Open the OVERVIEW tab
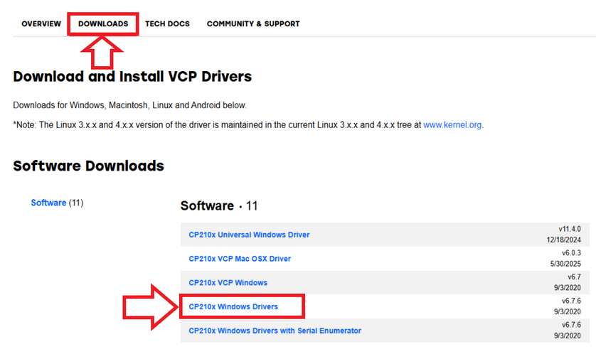This screenshot has height=364, width=596. click(x=41, y=24)
